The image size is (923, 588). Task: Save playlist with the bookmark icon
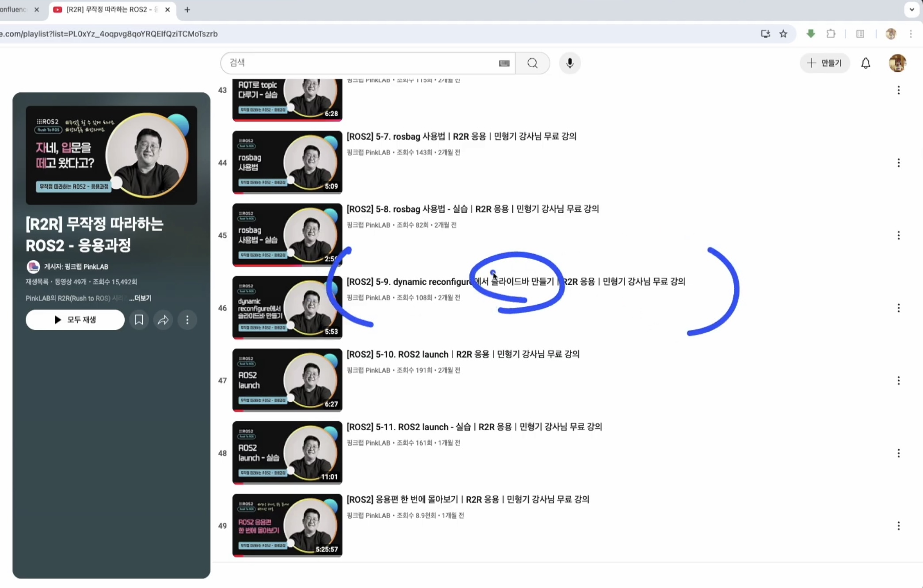pos(139,320)
